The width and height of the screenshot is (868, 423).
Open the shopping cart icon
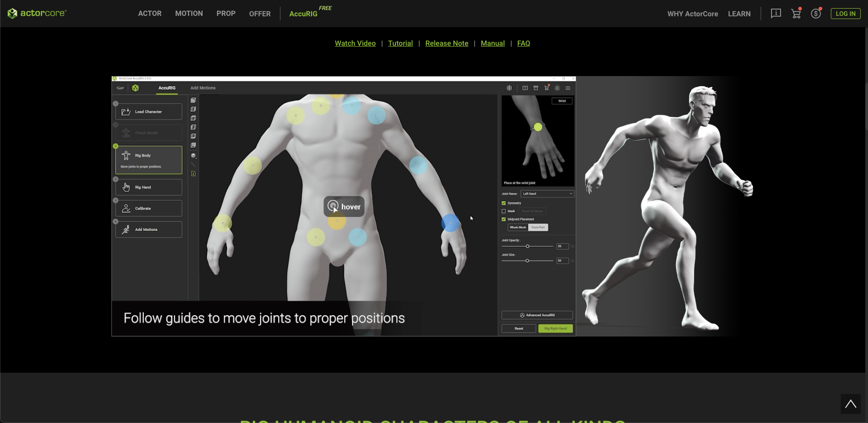(x=796, y=14)
